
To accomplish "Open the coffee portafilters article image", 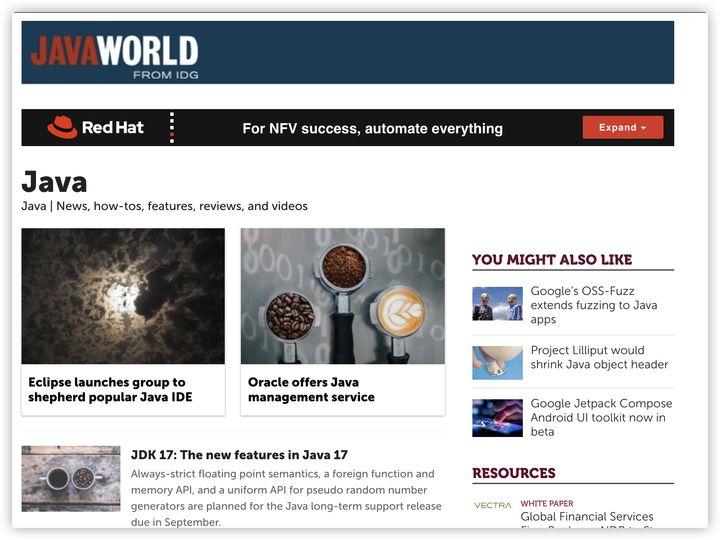I will pos(343,296).
